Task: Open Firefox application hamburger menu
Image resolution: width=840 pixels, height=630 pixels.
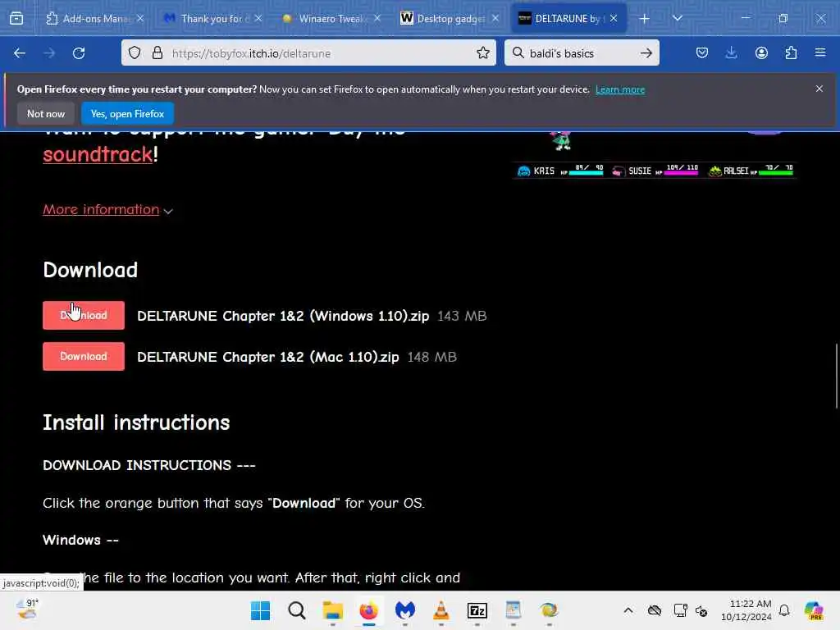Action: coord(820,53)
